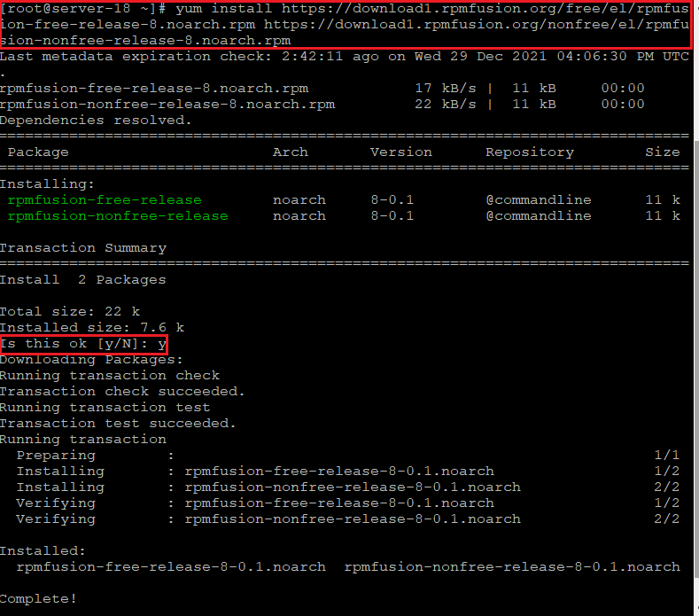Click the 'Install 2 Packages' line
This screenshot has height=616, width=699.
(83, 280)
